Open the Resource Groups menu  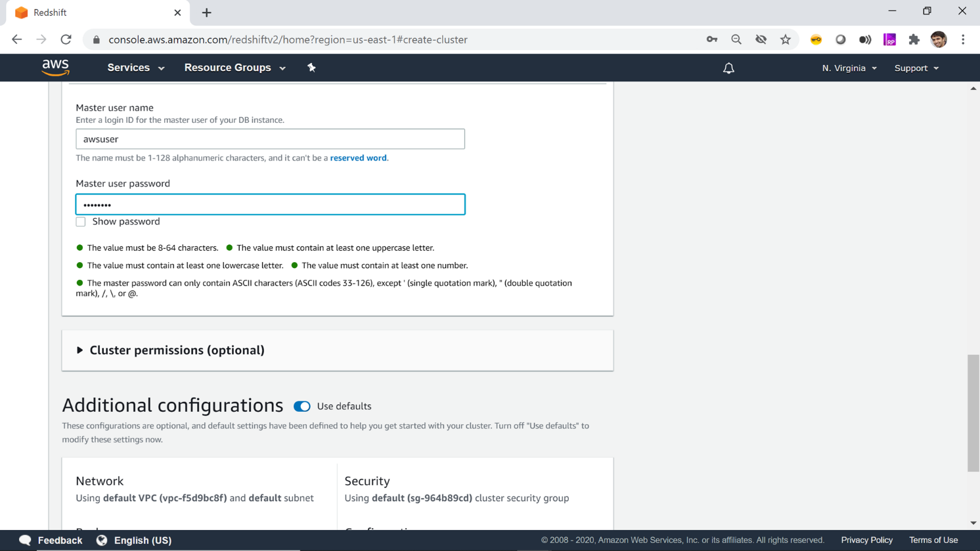(234, 68)
